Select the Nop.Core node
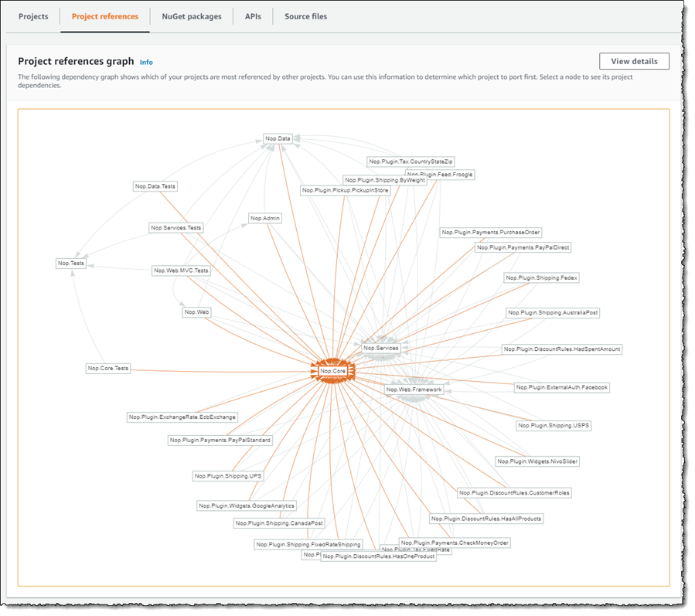 point(333,371)
